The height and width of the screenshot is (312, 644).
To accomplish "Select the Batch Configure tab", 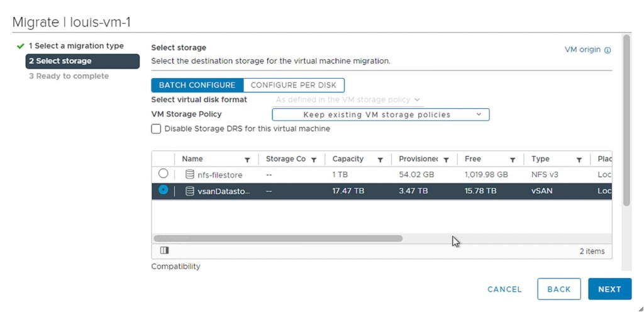I will click(197, 85).
